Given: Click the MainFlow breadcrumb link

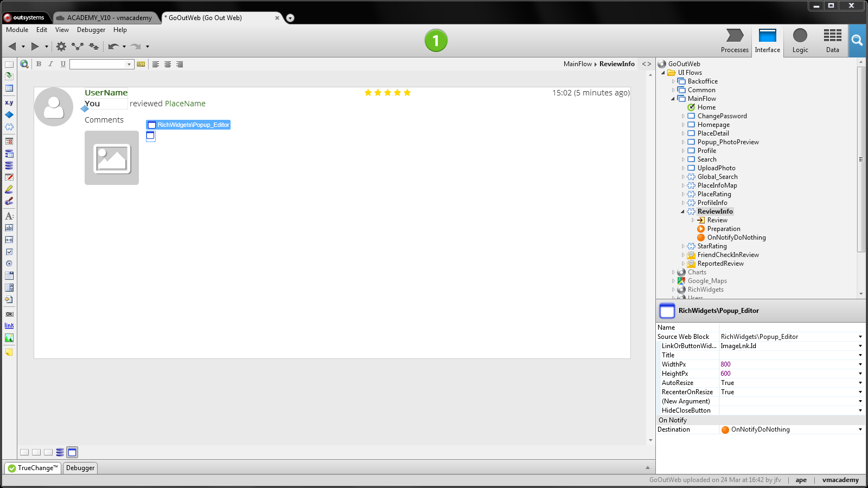Looking at the screenshot, I should point(577,64).
